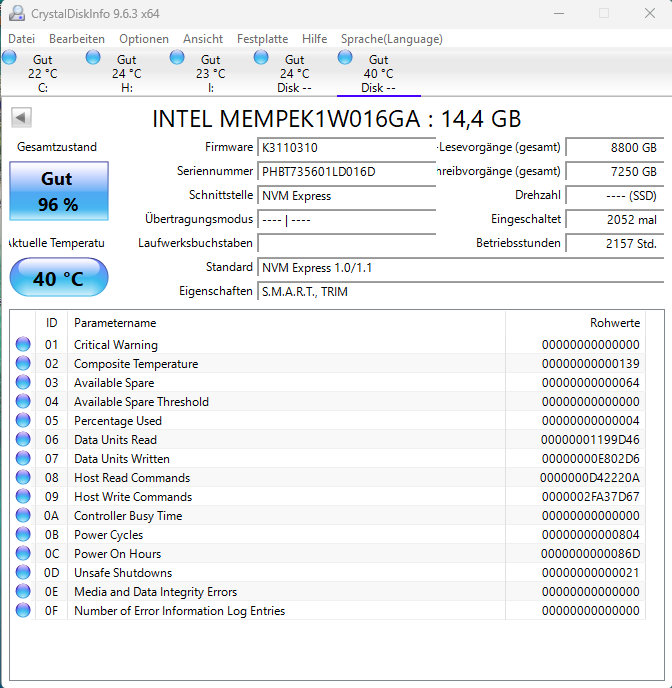Switch to the I: drive tab

(211, 73)
